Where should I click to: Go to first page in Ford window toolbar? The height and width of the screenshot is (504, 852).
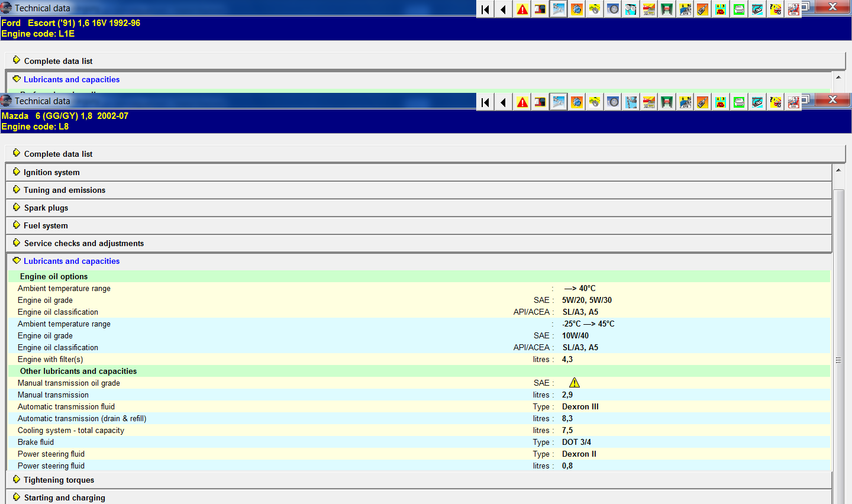tap(486, 9)
